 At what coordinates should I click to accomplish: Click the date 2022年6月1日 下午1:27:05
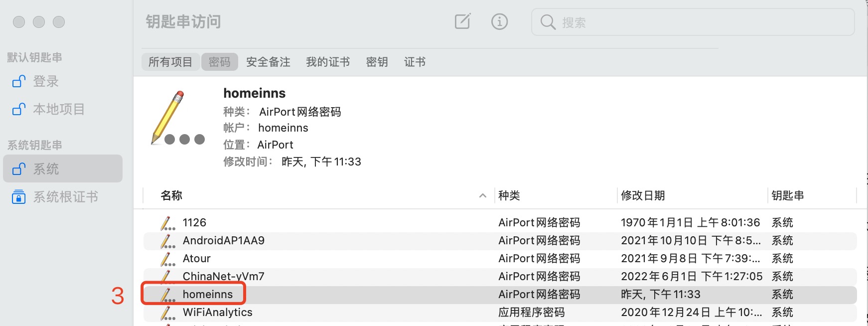692,276
